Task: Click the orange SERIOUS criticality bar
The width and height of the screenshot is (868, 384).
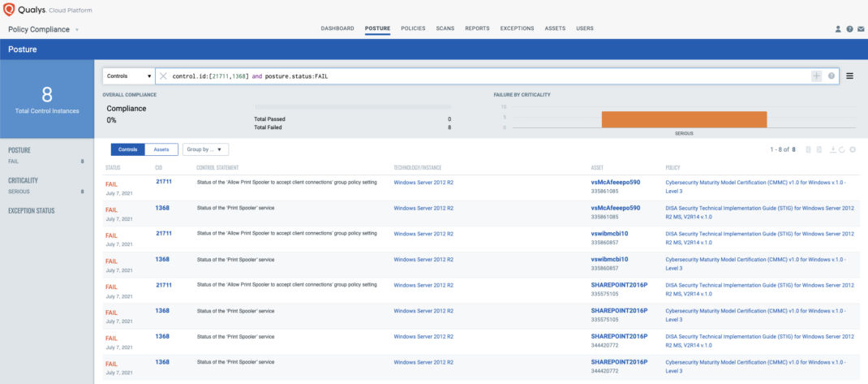Action: pos(684,119)
